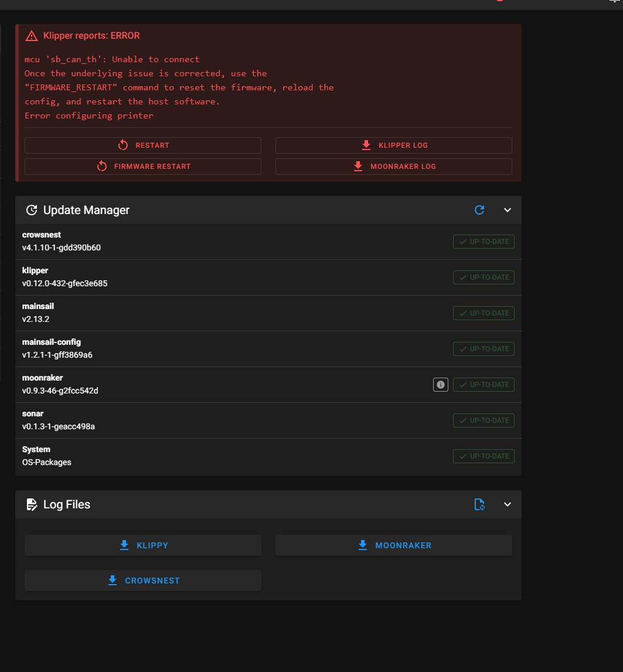
Task: Refresh the Update Manager with blue reload icon
Action: point(479,210)
